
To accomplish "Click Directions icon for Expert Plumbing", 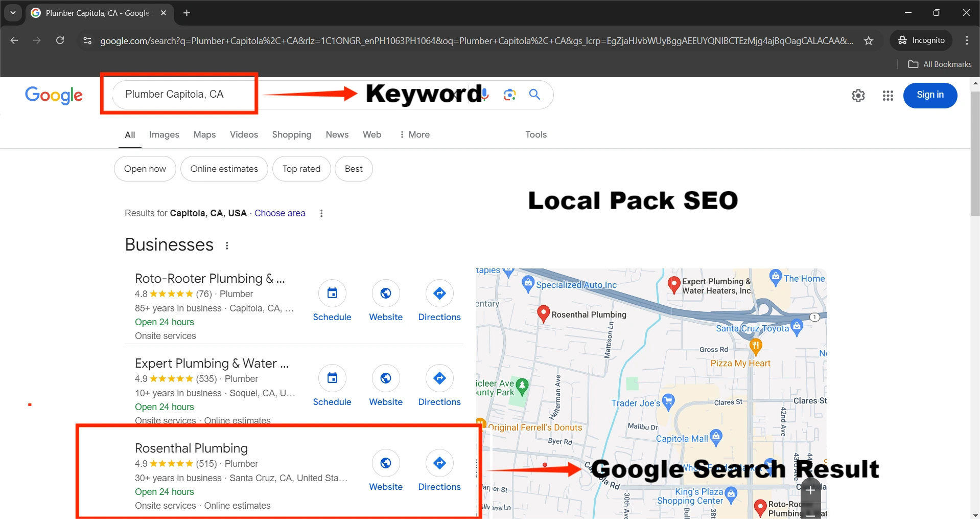I will tap(439, 378).
